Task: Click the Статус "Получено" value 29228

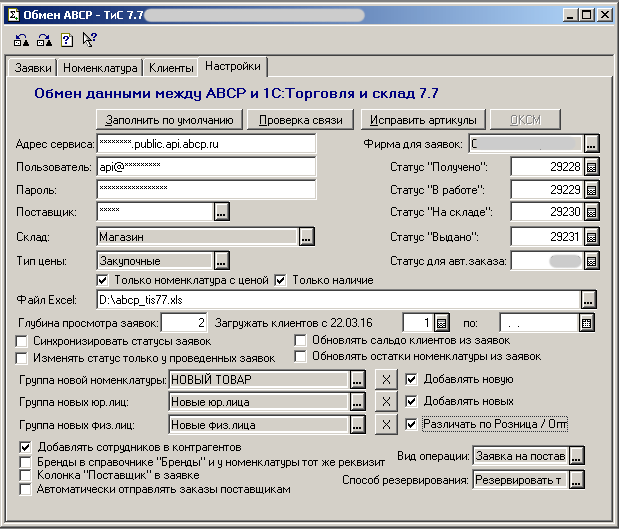Action: [547, 167]
